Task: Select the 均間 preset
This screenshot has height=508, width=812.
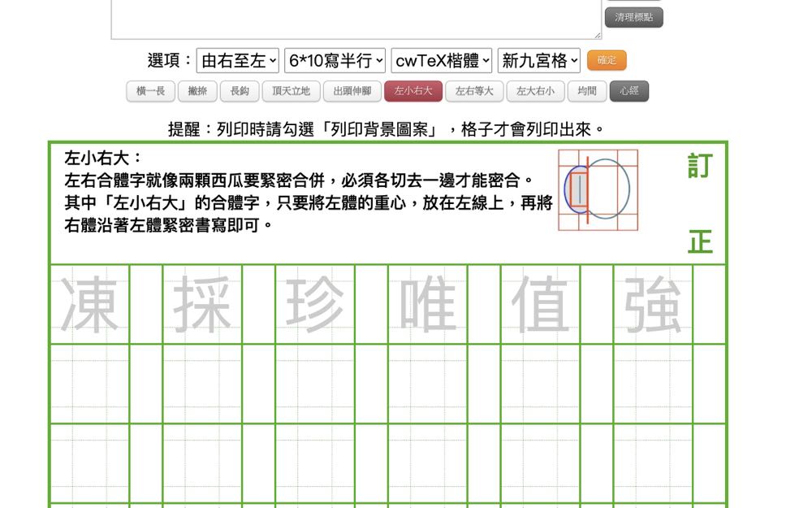Action: (x=587, y=91)
